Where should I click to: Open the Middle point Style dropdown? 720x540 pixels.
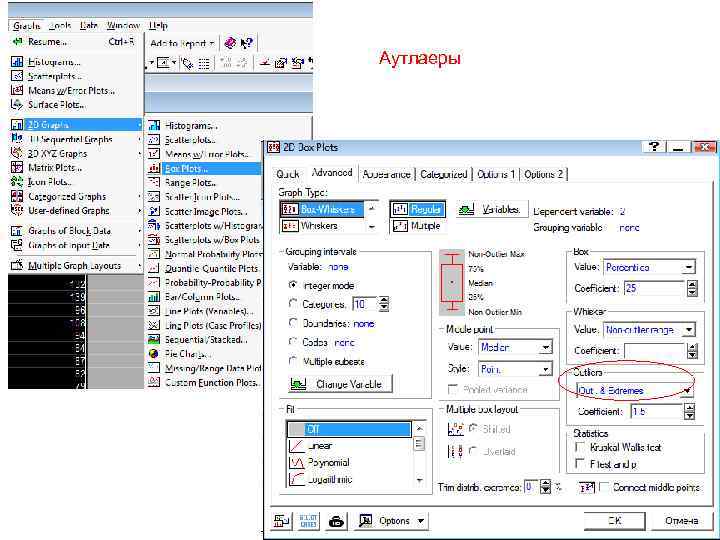545,369
